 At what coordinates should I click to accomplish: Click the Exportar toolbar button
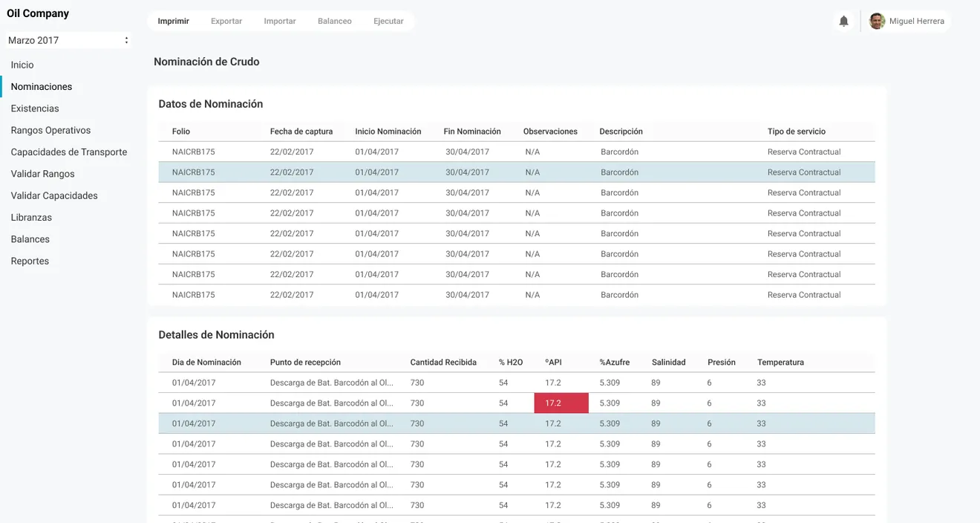coord(226,22)
